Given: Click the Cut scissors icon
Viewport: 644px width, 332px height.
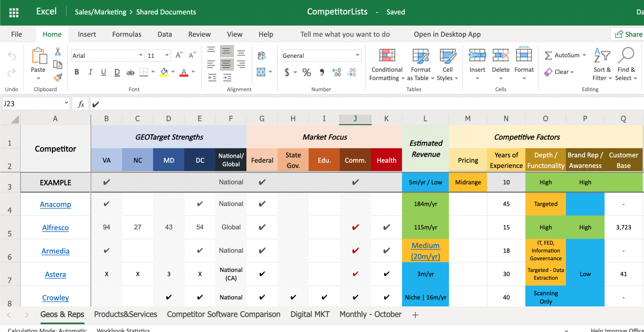Looking at the screenshot, I should pyautogui.click(x=58, y=51).
